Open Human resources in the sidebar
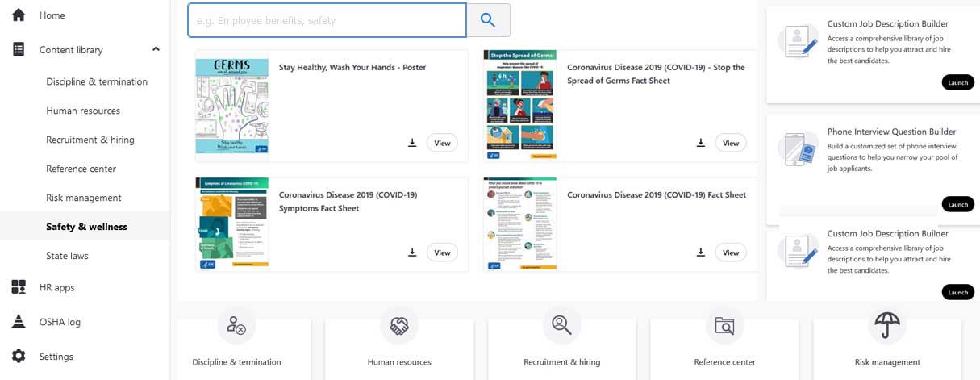 click(85, 111)
